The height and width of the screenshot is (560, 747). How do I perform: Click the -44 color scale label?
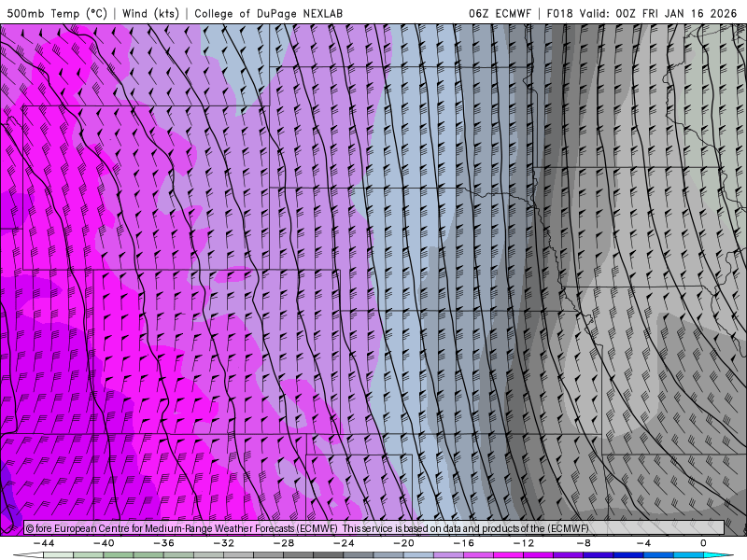44,543
